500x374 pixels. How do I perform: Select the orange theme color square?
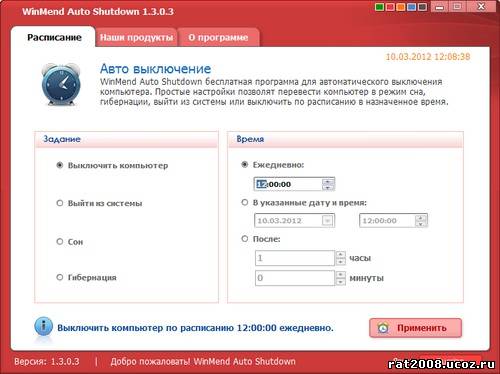click(x=401, y=7)
